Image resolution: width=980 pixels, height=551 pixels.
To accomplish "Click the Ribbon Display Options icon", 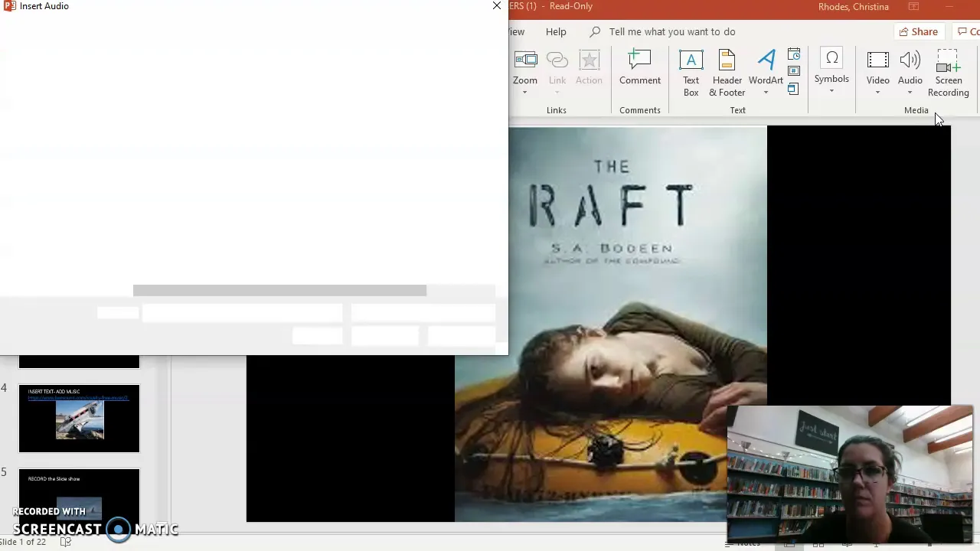I will [x=913, y=7].
